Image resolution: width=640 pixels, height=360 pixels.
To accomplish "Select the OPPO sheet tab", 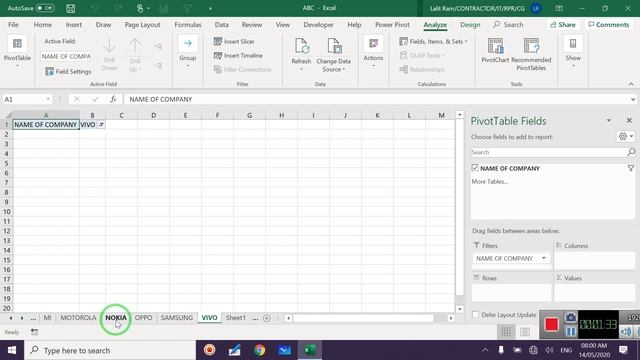I will (143, 318).
